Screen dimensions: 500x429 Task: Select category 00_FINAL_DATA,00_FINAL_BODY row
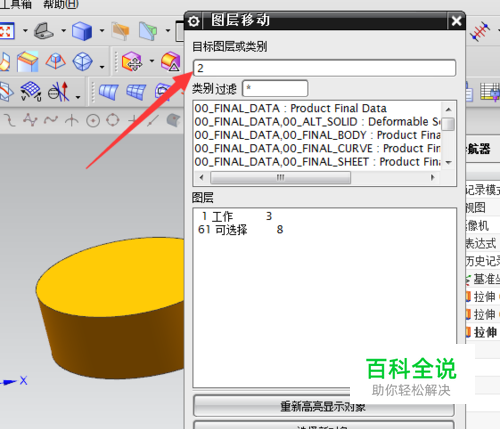pos(318,135)
